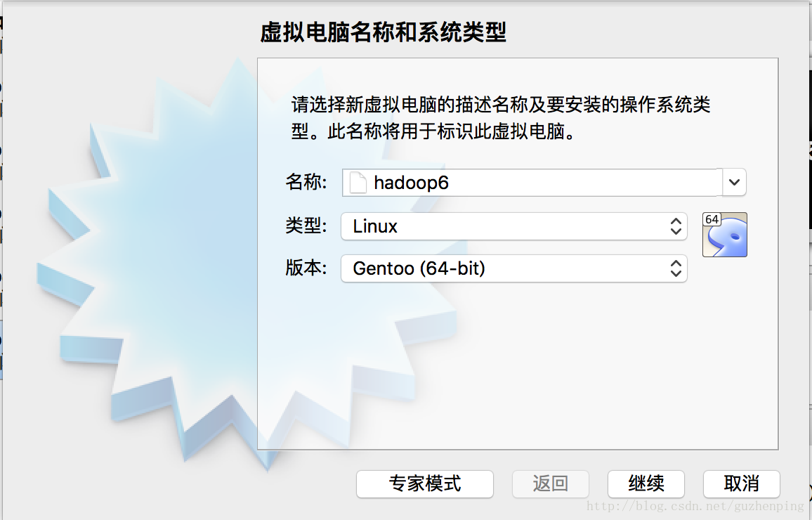Click the greyed-out 返回 button
Viewport: 812px width, 520px height.
(x=550, y=483)
